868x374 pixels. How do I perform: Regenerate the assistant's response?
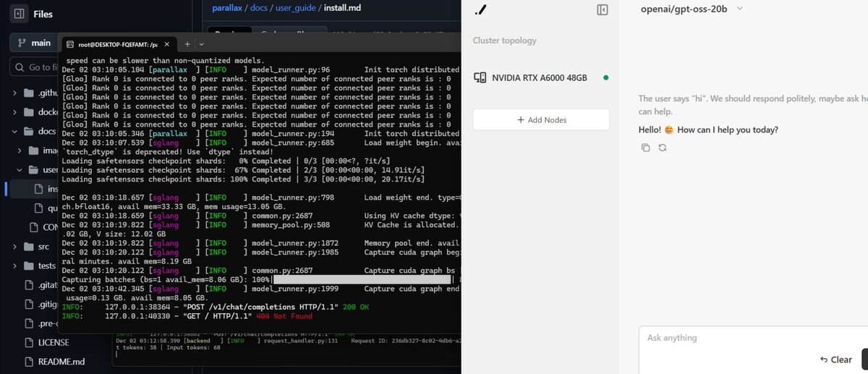point(662,148)
